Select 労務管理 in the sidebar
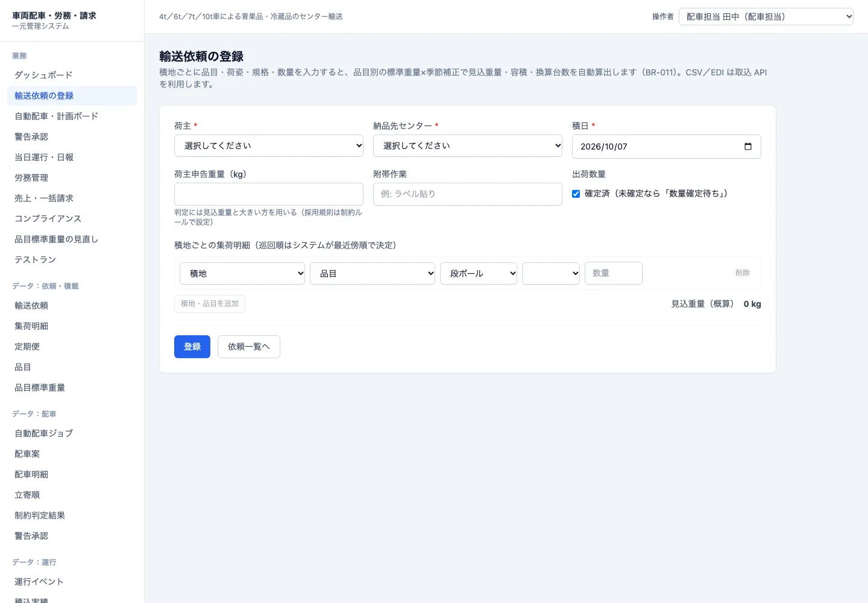Screen dimensions: 868x603 point(72,178)
